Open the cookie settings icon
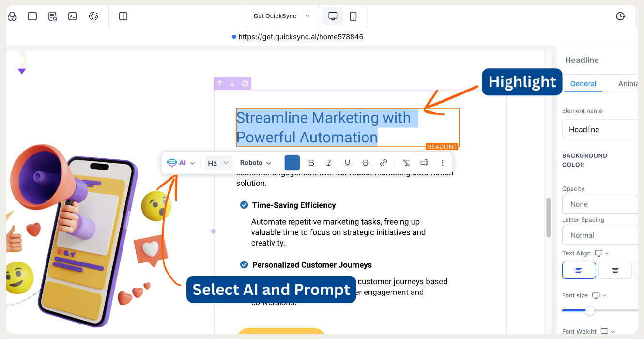 93,16
